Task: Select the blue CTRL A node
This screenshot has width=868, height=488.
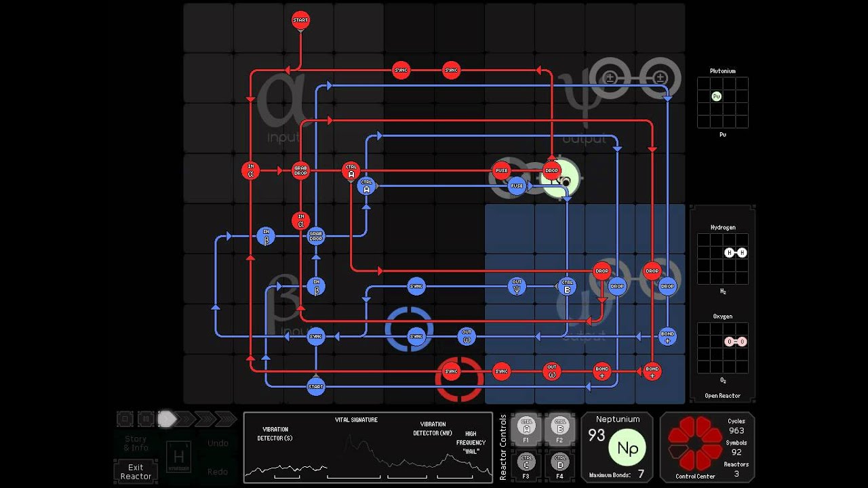Action: (x=366, y=186)
